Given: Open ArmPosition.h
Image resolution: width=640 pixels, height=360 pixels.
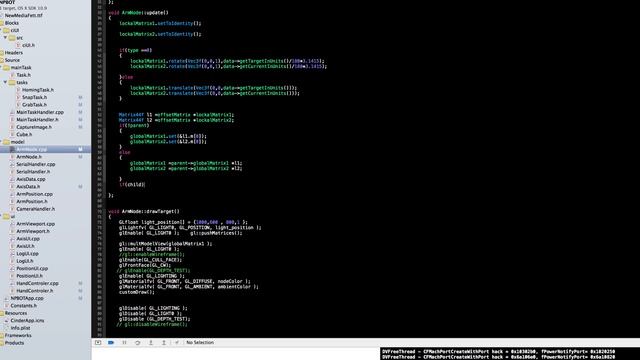Looking at the screenshot, I should pyautogui.click(x=32, y=202).
